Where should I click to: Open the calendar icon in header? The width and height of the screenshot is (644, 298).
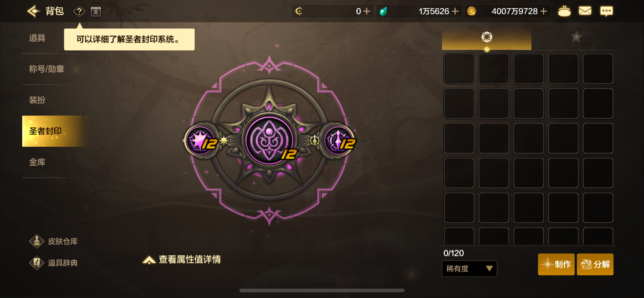(96, 11)
